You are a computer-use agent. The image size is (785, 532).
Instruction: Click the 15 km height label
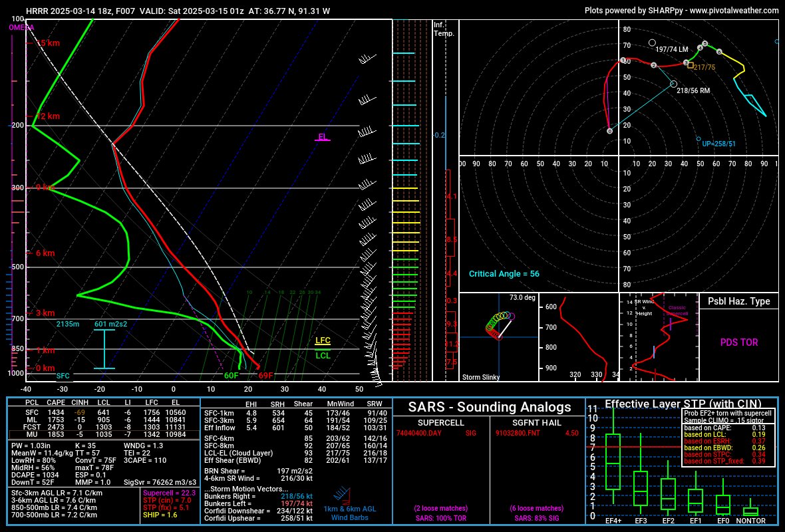coord(47,43)
